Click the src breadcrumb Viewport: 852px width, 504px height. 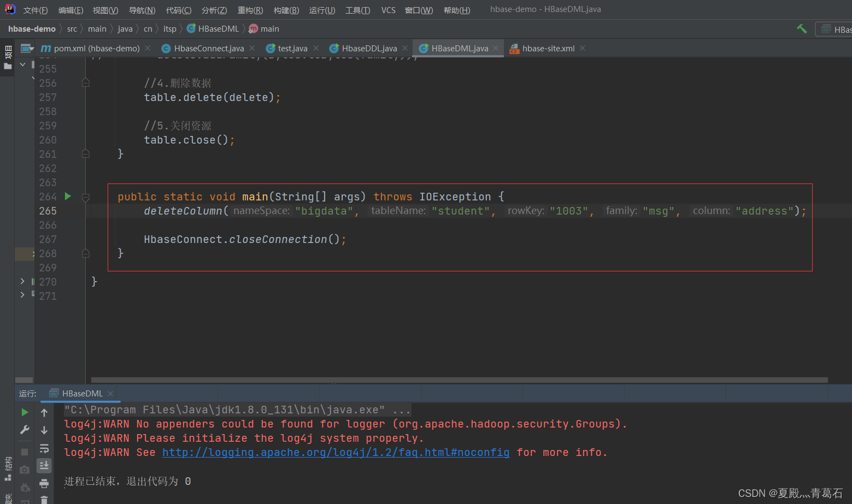72,29
